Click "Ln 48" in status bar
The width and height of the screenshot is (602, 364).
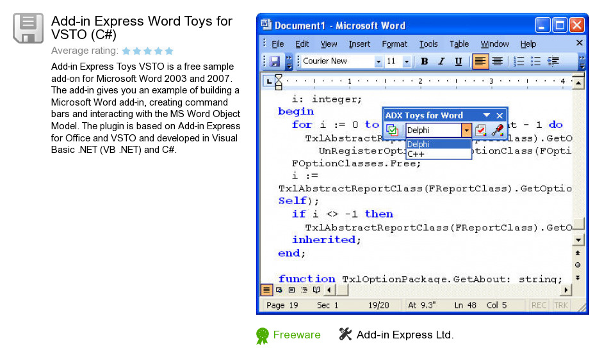click(x=465, y=305)
